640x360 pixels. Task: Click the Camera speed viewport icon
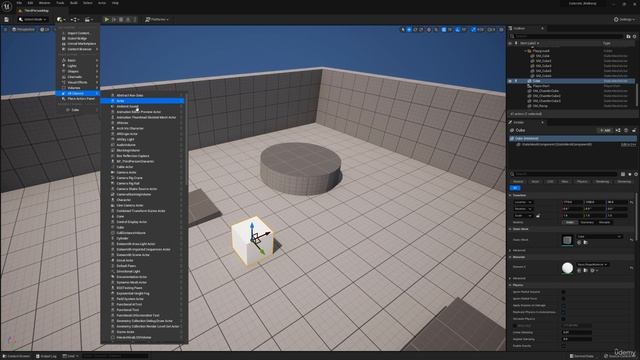pyautogui.click(x=491, y=29)
